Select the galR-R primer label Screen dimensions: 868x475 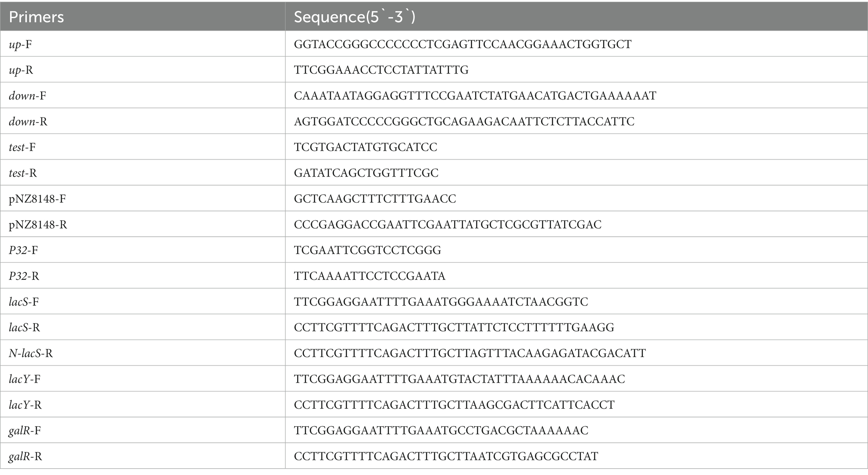(x=26, y=456)
